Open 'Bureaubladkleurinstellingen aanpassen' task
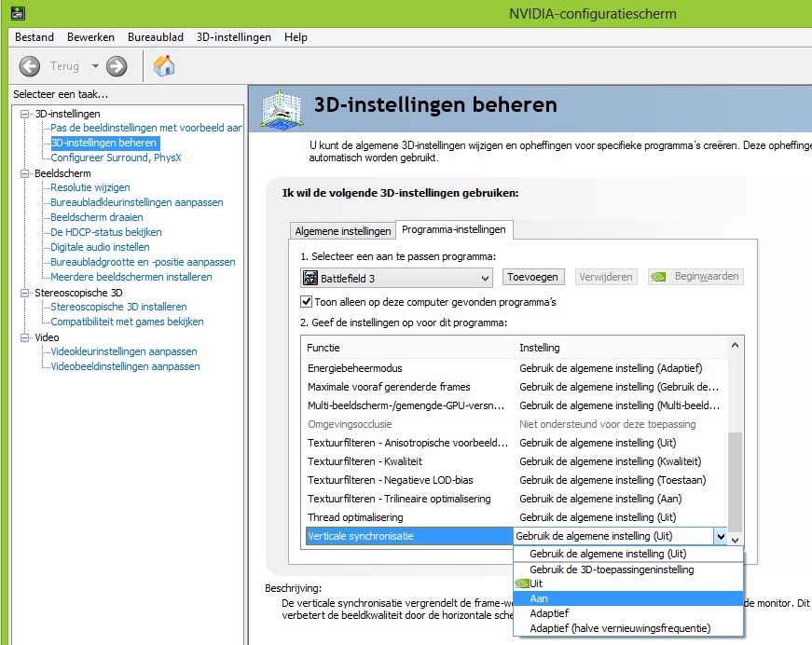The width and height of the screenshot is (812, 645). click(x=137, y=202)
